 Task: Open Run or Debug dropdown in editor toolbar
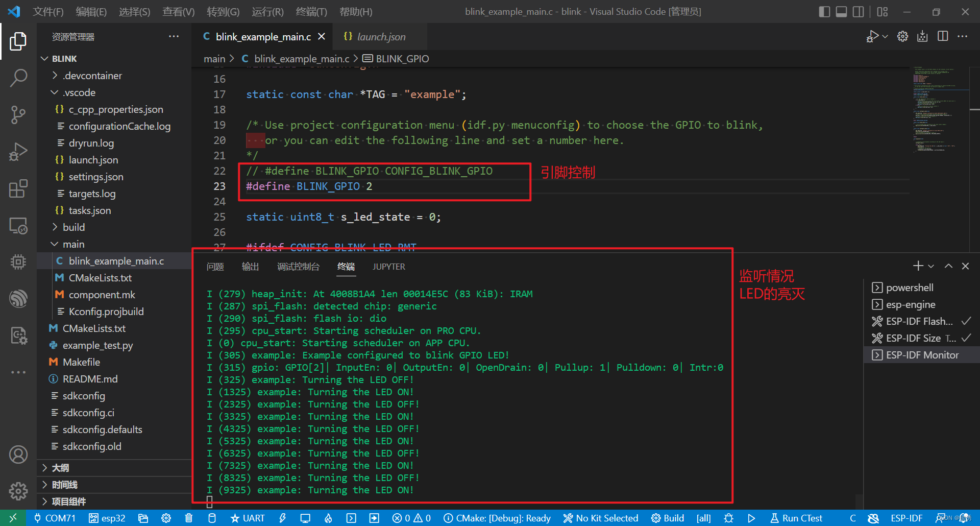click(x=885, y=36)
